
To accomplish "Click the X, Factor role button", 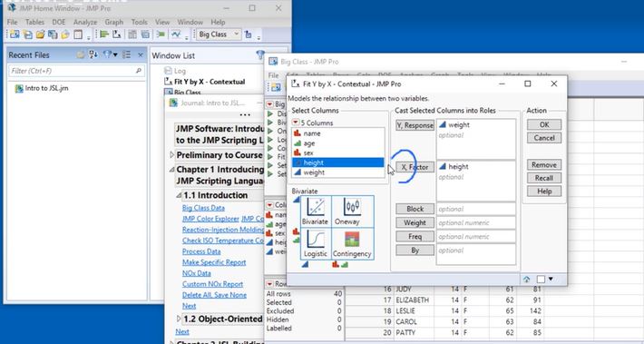I will (415, 167).
